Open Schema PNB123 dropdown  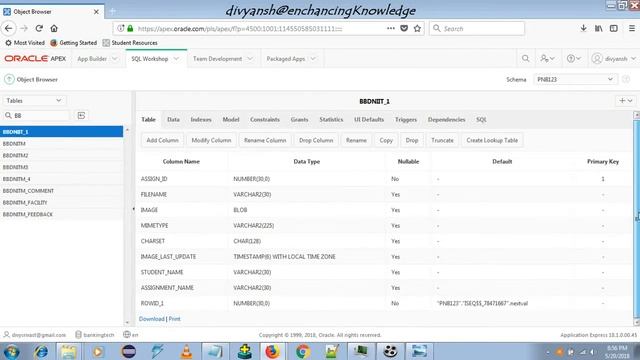575,79
